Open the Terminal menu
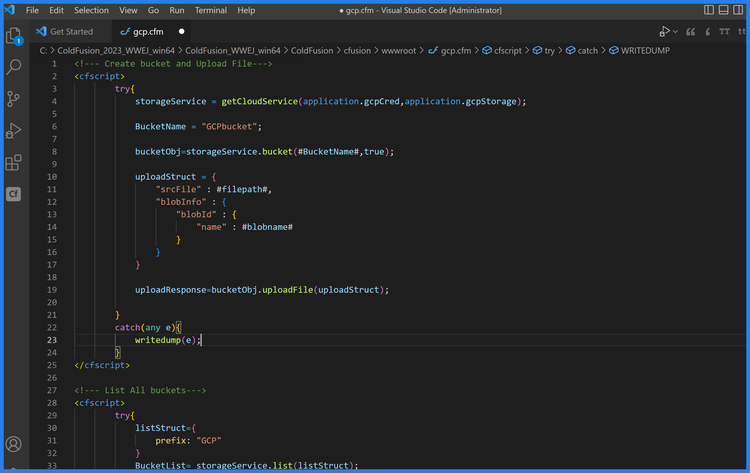 (x=210, y=10)
